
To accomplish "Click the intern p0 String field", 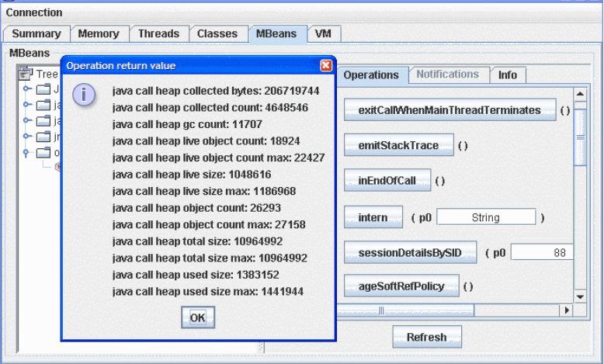I will (486, 217).
